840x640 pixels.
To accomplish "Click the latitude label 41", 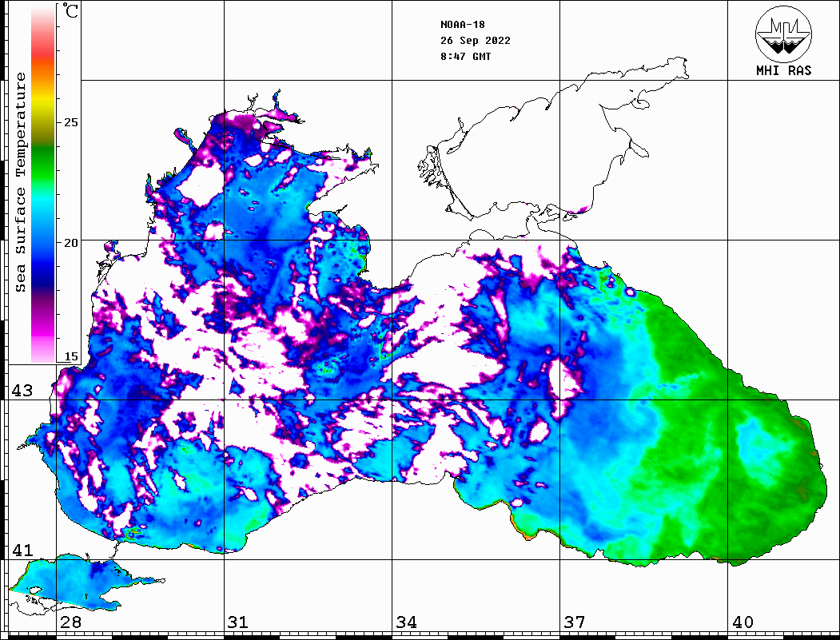I will [22, 551].
